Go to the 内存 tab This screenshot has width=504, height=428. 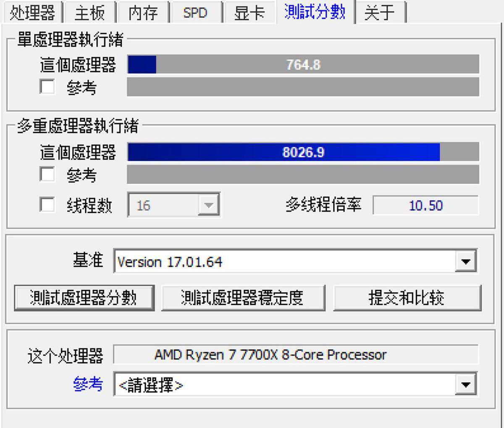[143, 12]
